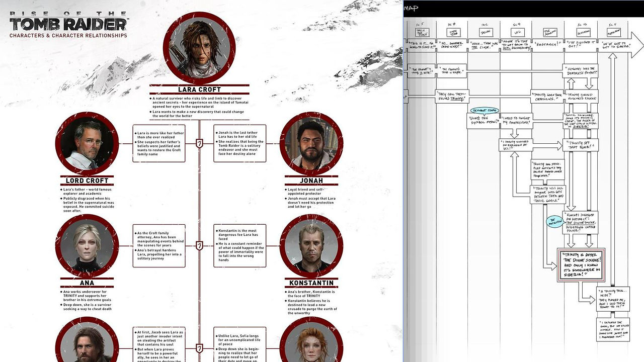Click the 'I've figured it out!' note

coord(581,46)
